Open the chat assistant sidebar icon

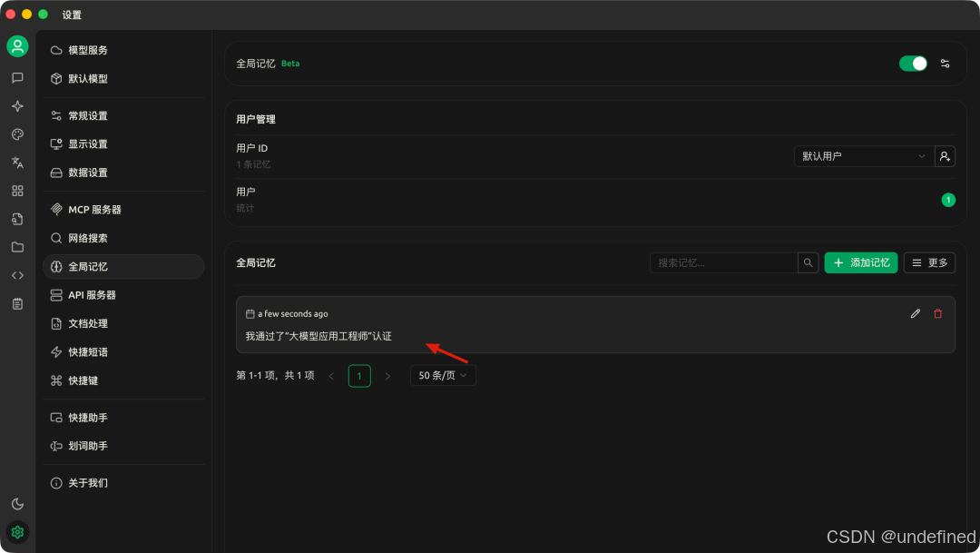(x=17, y=77)
